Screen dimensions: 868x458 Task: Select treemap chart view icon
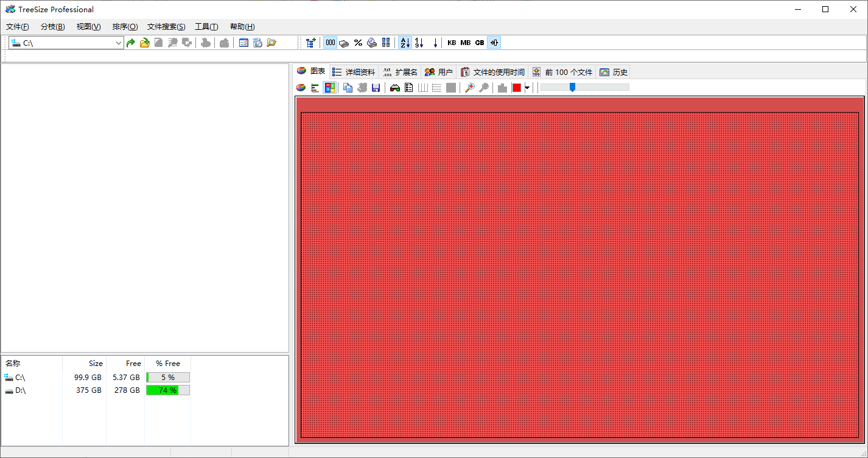330,88
